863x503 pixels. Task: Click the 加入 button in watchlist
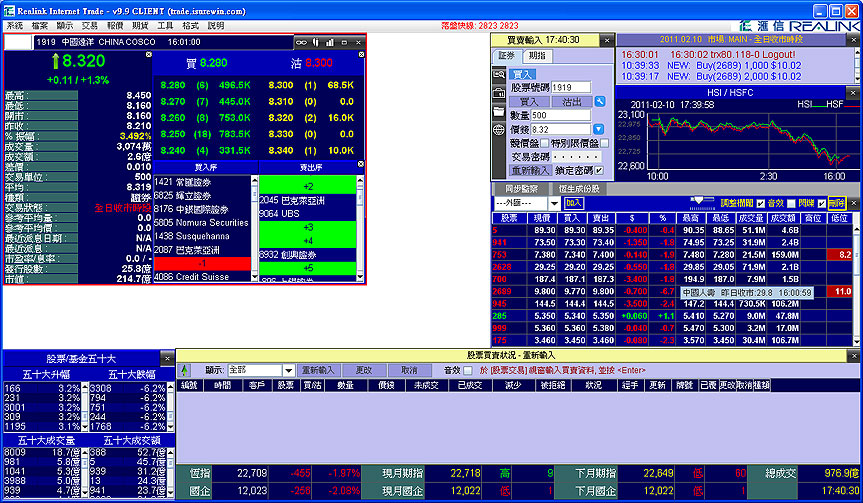pos(573,203)
